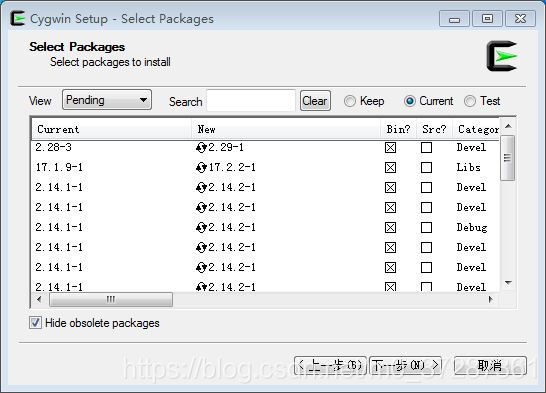The width and height of the screenshot is (546, 393).
Task: Click the 取消 cancel button
Action: (x=490, y=366)
